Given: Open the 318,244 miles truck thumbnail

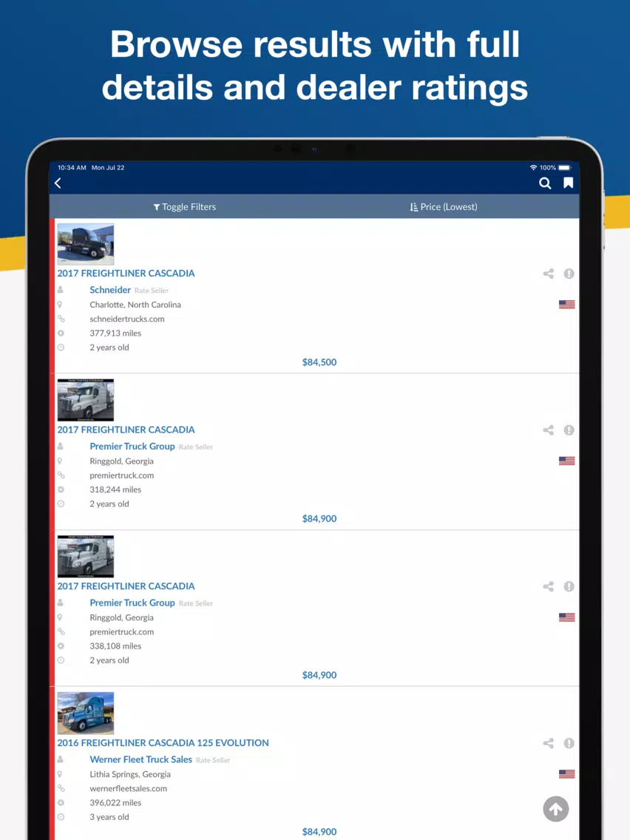Looking at the screenshot, I should (x=86, y=400).
